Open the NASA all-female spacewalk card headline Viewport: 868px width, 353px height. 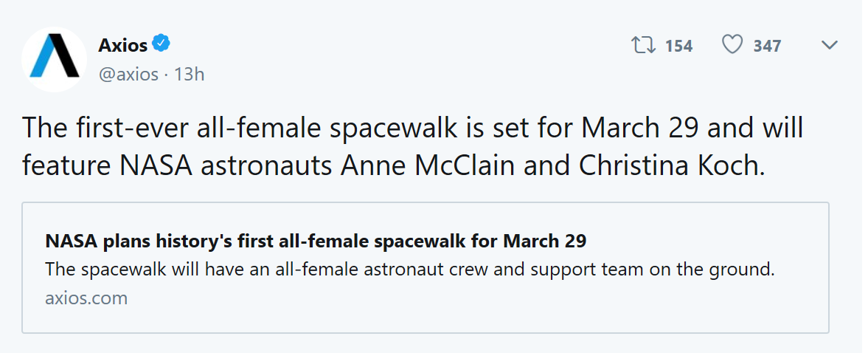(x=315, y=241)
